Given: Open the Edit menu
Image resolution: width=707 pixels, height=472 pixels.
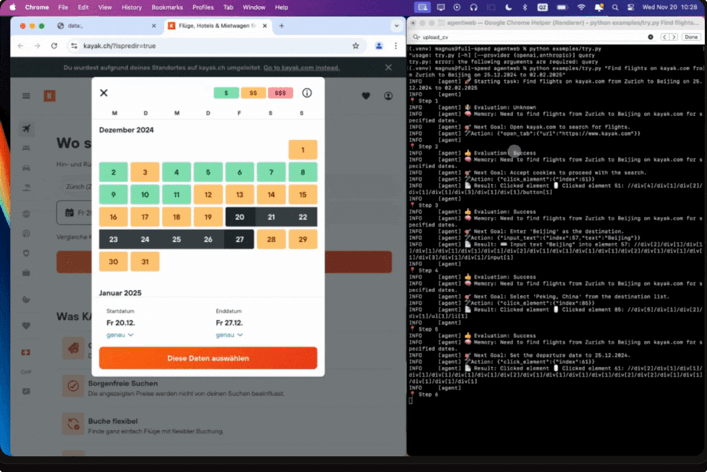Looking at the screenshot, I should (83, 7).
